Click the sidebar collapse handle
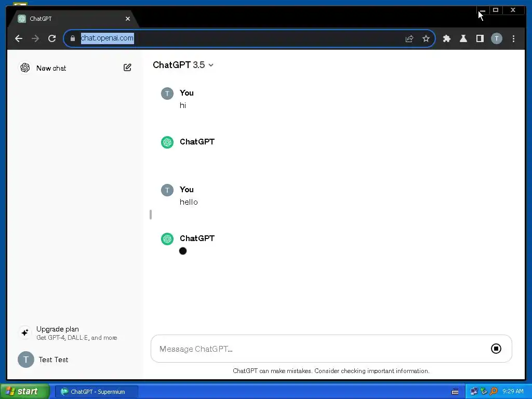The height and width of the screenshot is (399, 532). tap(151, 215)
